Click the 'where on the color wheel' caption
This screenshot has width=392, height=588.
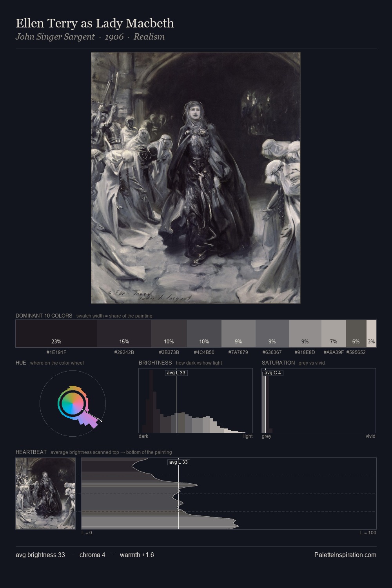57,363
